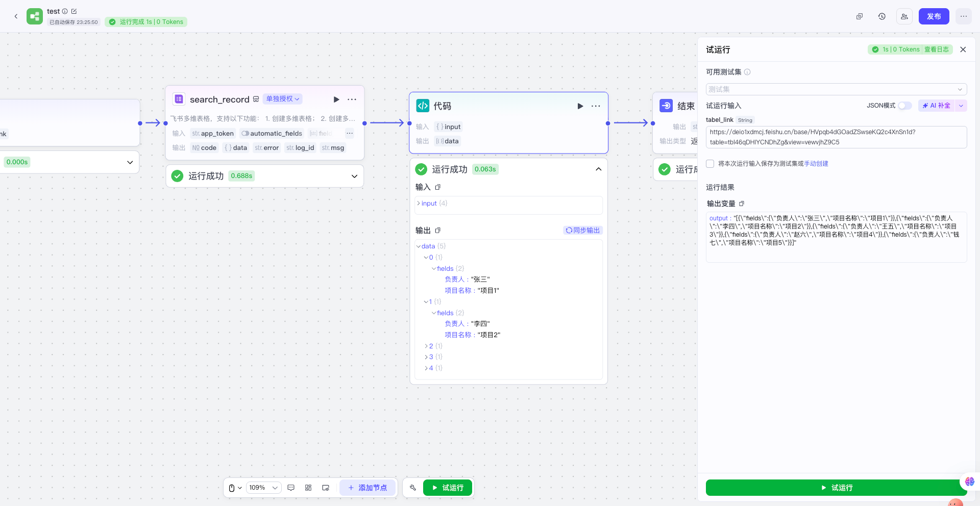Edit the workflow name with pencil icon
The height and width of the screenshot is (506, 980).
[74, 11]
